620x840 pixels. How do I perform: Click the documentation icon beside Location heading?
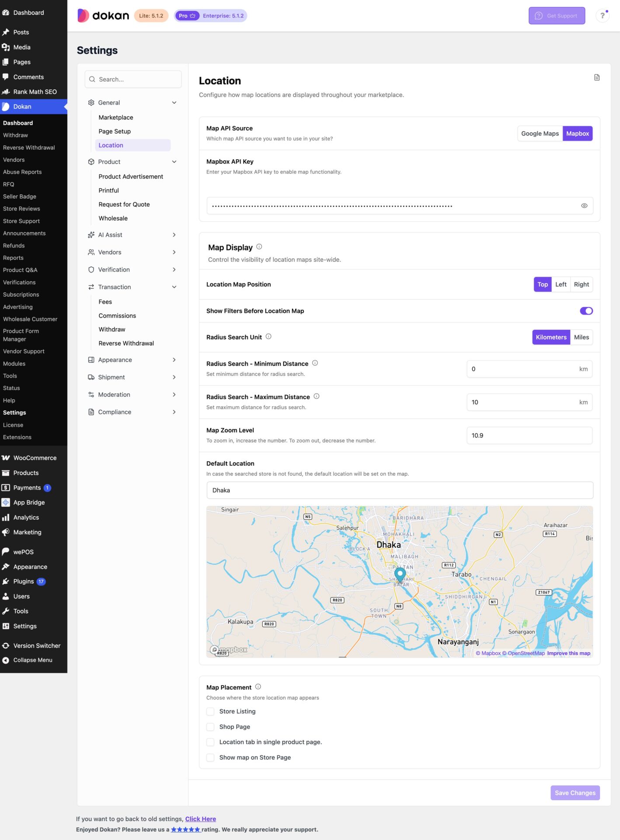point(597,77)
